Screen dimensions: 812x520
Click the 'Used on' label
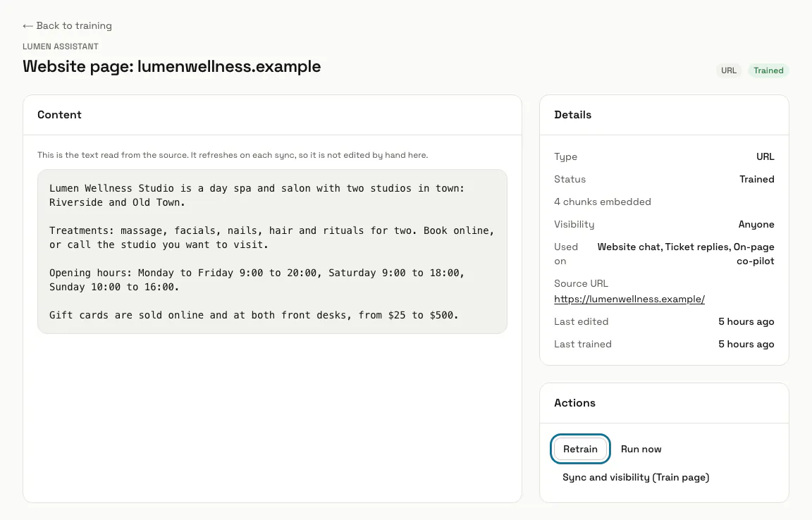566,254
